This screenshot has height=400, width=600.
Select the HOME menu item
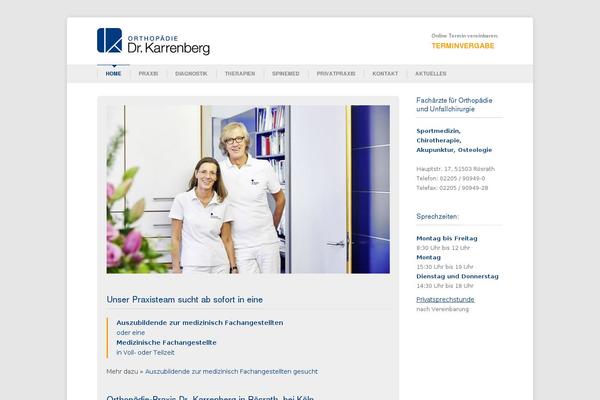tap(113, 73)
